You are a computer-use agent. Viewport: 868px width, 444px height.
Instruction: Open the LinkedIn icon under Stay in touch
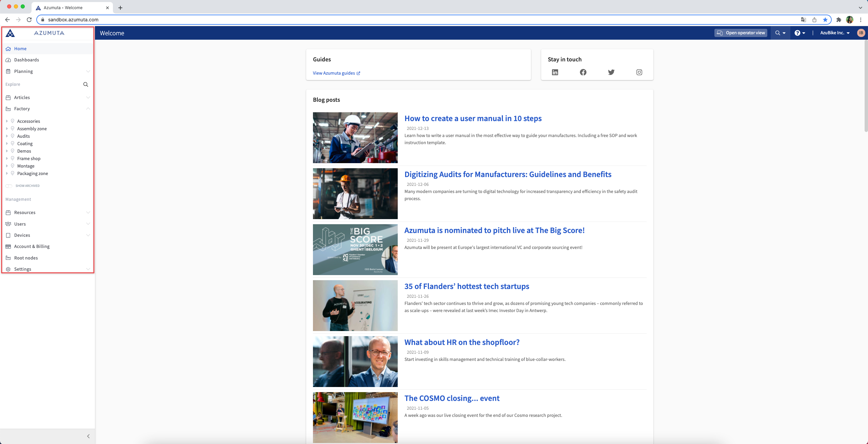click(555, 72)
